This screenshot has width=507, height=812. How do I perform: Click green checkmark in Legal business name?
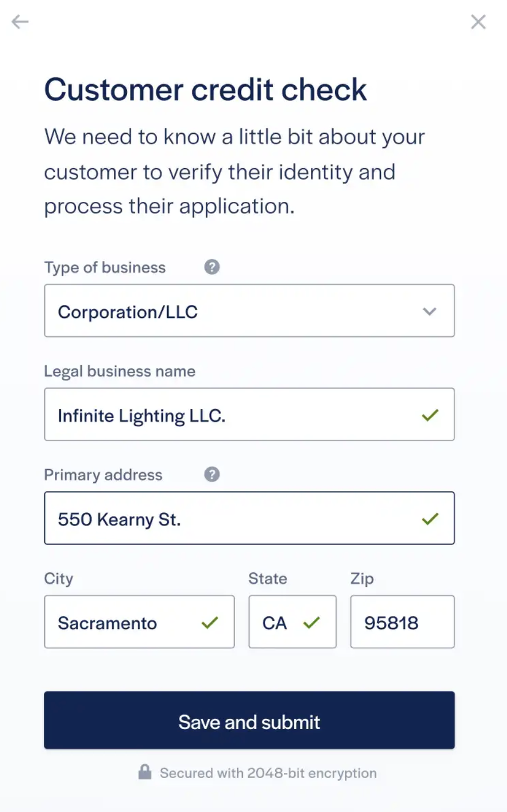coord(430,415)
